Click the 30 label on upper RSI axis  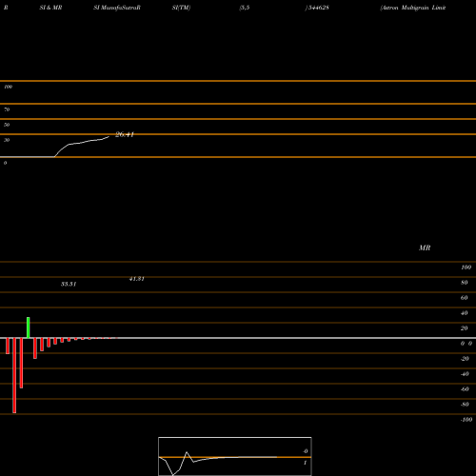click(x=7, y=140)
